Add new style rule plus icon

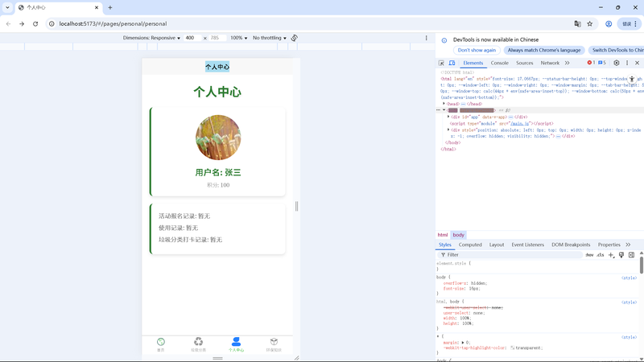pos(611,255)
